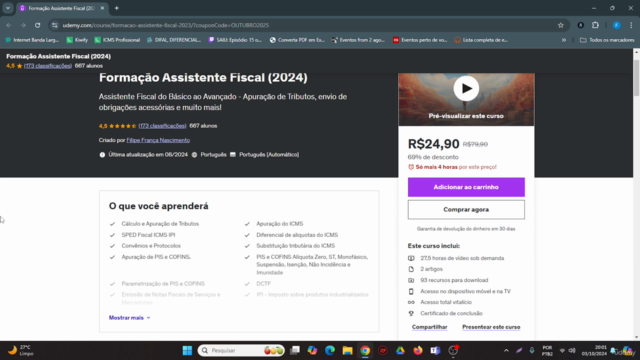Open Internet Banda Larga bookmark
This screenshot has width=640, height=360.
(x=32, y=40)
